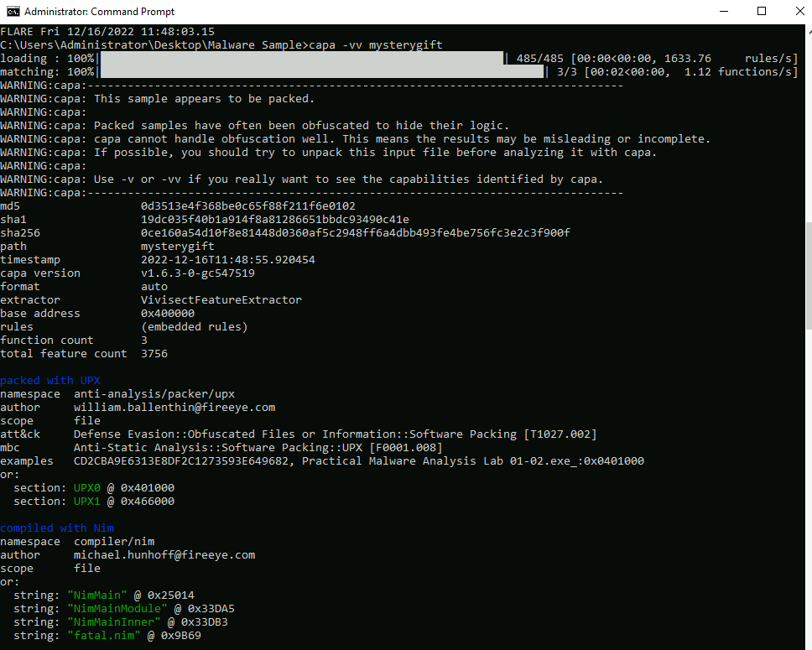
Task: Click the 'capa -vv mysterygift' command text
Action: 375,45
